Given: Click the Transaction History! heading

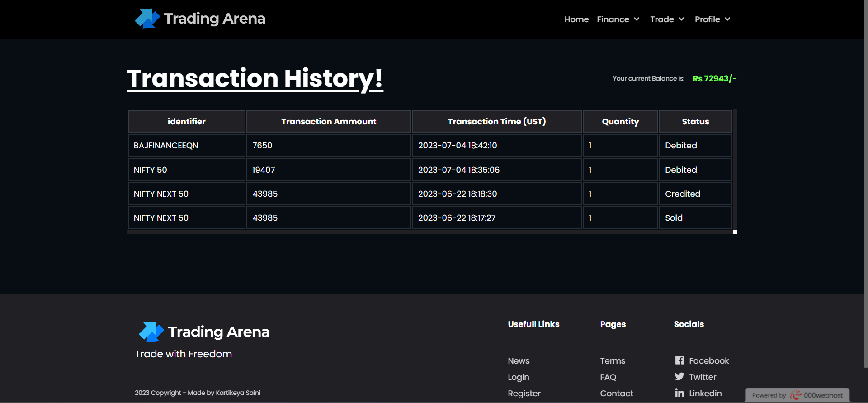Looking at the screenshot, I should tap(255, 79).
